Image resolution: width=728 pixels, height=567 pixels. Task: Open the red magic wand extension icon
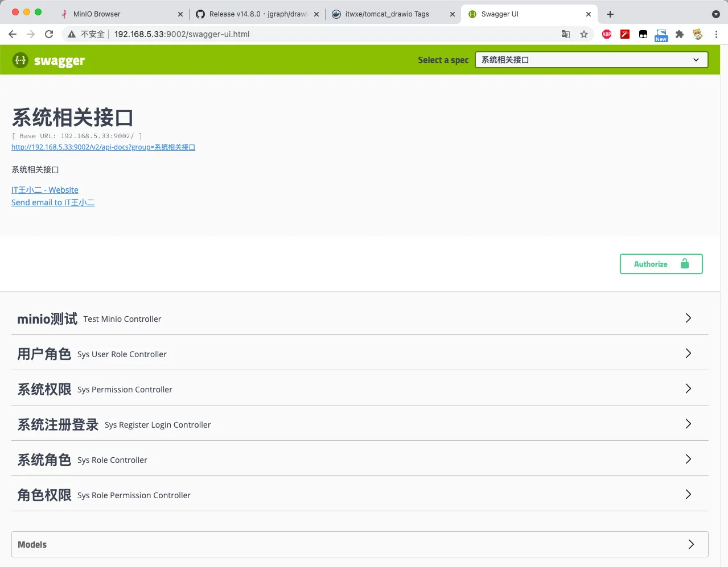click(x=624, y=34)
